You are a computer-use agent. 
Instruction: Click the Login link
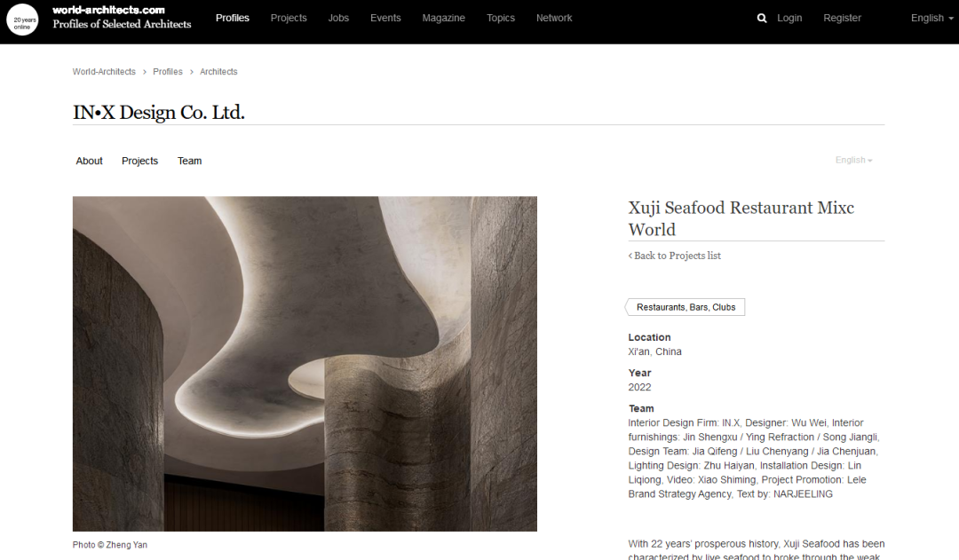[x=789, y=18]
